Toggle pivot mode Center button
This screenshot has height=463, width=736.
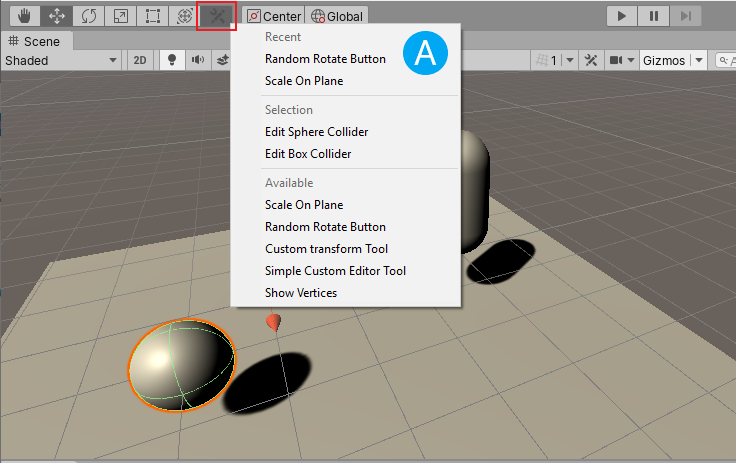[x=274, y=16]
